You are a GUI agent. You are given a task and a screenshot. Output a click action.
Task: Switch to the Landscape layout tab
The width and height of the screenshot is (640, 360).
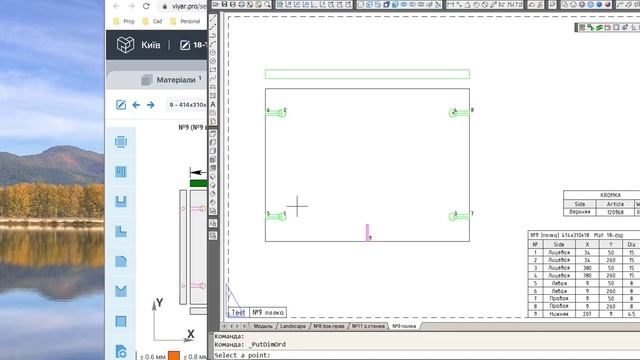293,326
